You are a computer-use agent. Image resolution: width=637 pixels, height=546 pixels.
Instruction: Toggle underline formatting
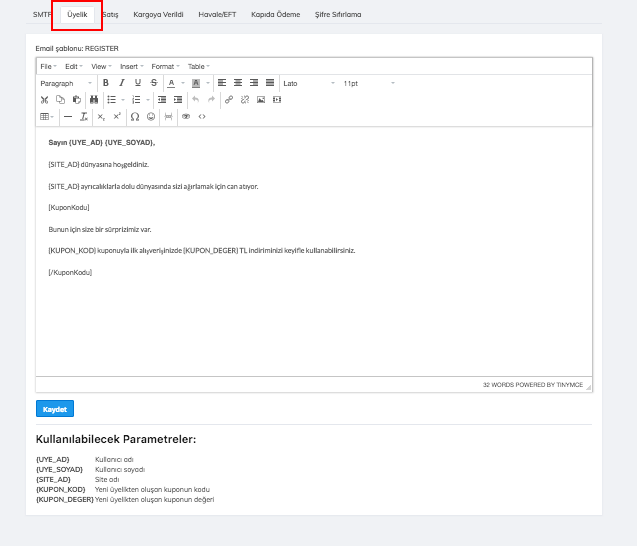click(138, 83)
